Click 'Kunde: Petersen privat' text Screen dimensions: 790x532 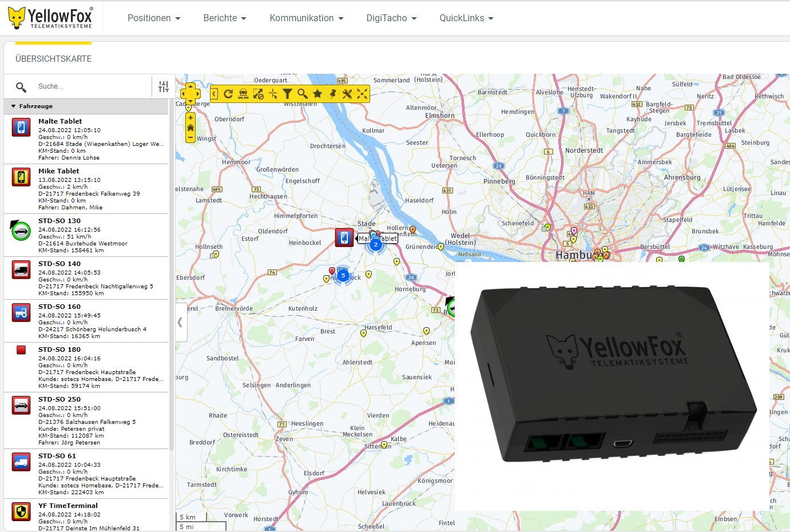point(72,428)
